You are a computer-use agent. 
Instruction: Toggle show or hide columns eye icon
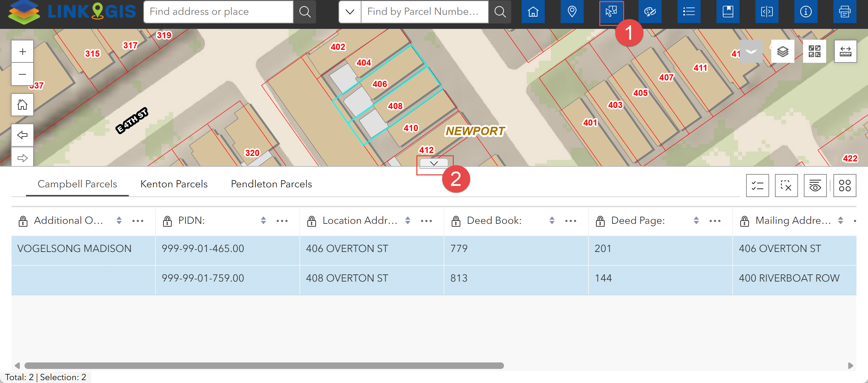click(x=815, y=186)
